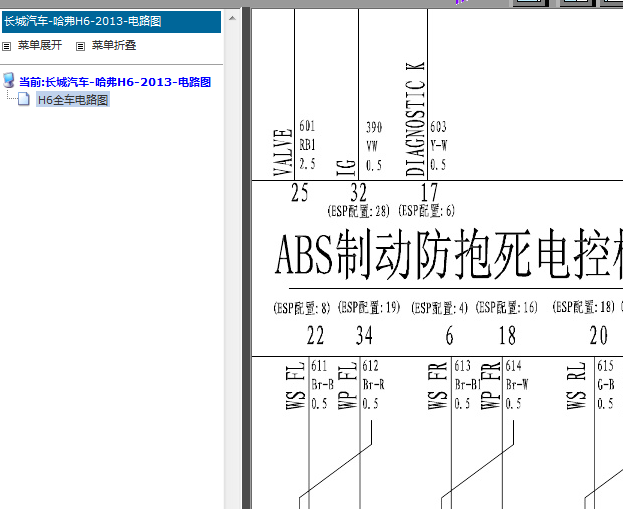Click pin number 6 below the title
This screenshot has height=509, width=623.
(449, 336)
